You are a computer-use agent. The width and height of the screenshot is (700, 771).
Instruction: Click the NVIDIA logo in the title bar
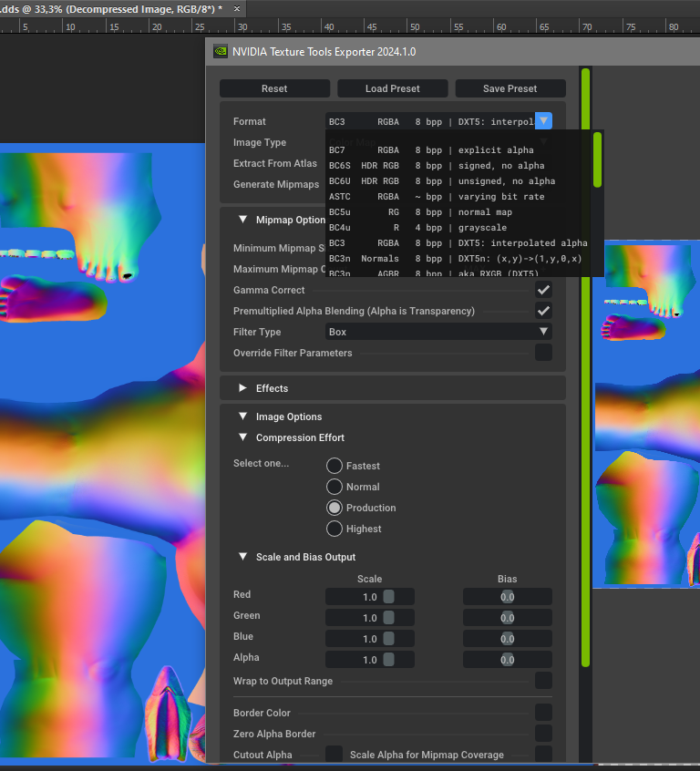click(220, 52)
